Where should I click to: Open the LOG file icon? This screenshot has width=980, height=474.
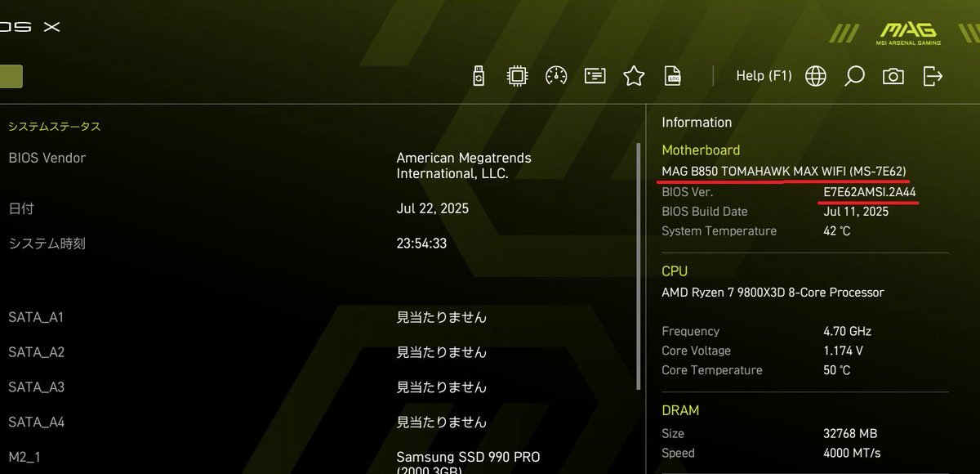pos(673,76)
